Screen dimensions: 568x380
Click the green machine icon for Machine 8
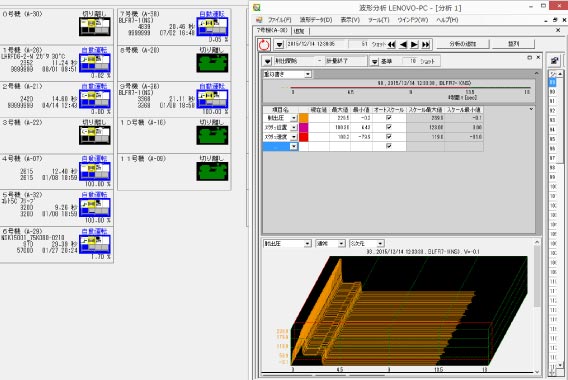pos(212,63)
